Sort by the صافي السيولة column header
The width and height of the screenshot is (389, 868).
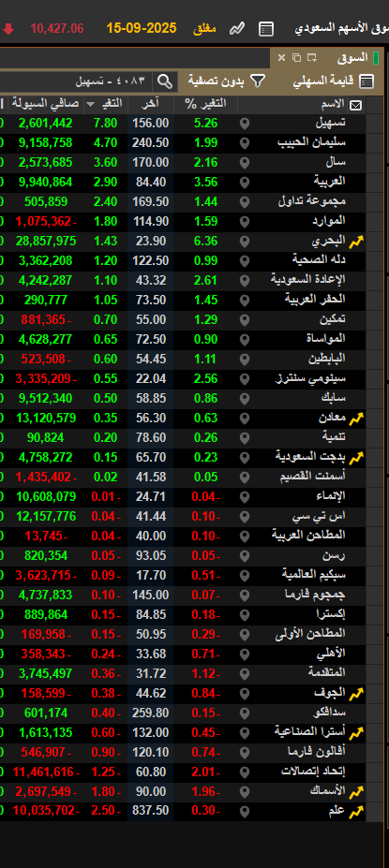(x=44, y=104)
